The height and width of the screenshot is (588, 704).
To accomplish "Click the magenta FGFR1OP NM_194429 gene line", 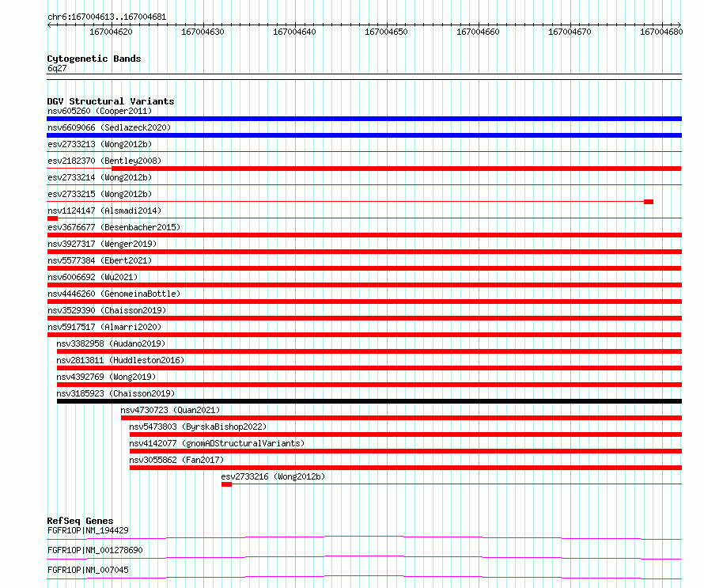I will (364, 537).
